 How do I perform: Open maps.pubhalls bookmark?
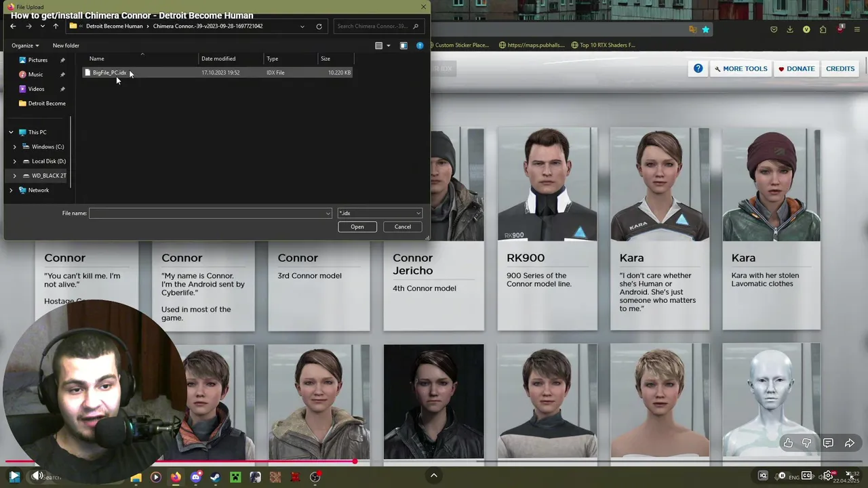(532, 45)
